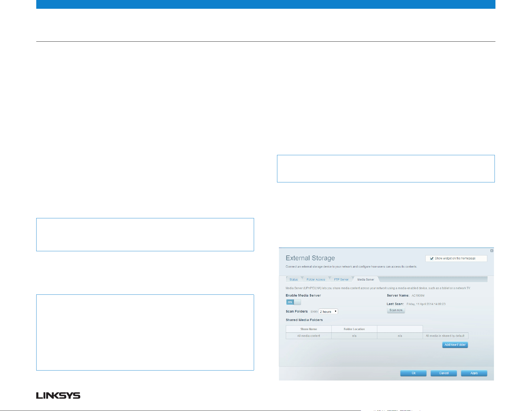This screenshot has height=411, width=532.
Task: Select the Media Server tab
Action: 366,279
